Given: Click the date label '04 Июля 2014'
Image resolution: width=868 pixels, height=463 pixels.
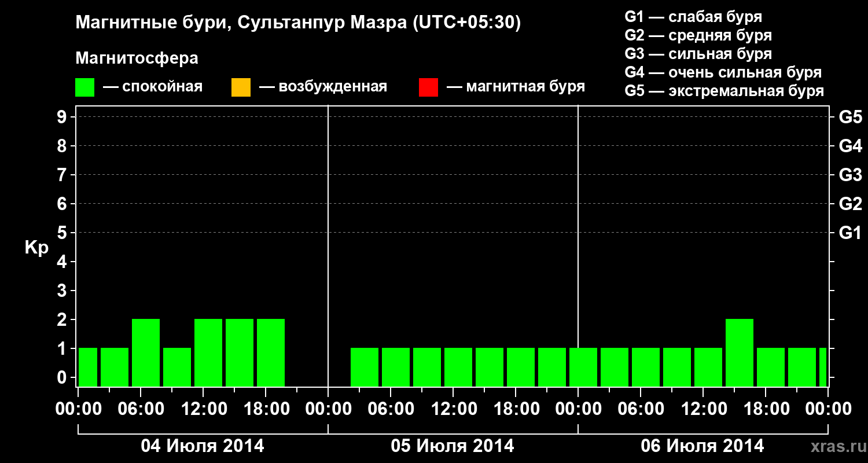Looking at the screenshot, I should [203, 446].
